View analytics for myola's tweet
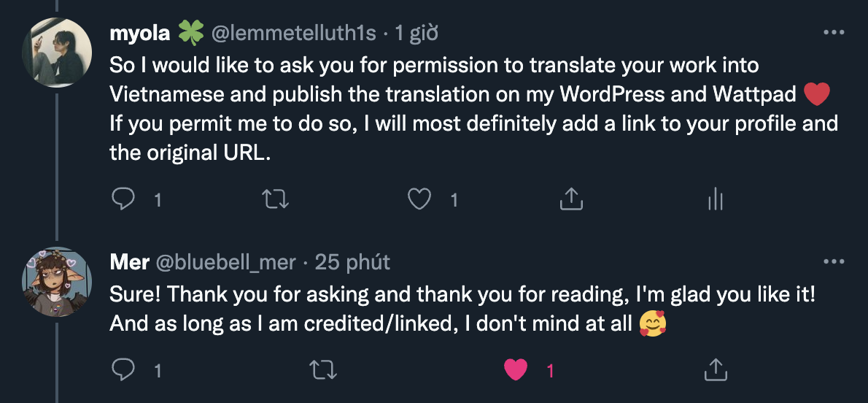This screenshot has height=403, width=868. pyautogui.click(x=716, y=199)
